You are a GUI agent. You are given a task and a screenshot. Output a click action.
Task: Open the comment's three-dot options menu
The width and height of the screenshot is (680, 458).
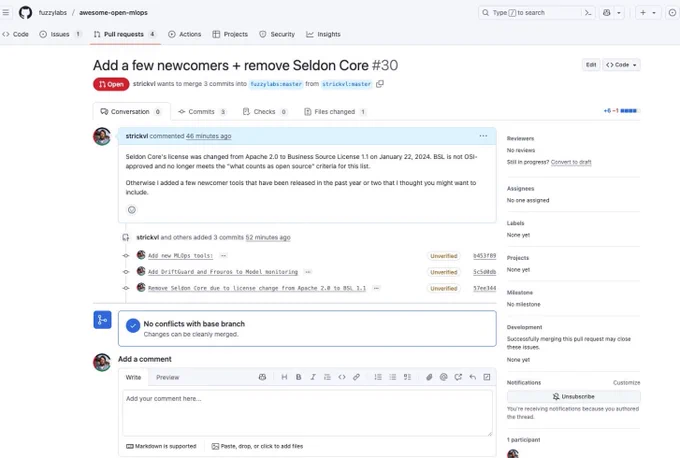pos(483,136)
